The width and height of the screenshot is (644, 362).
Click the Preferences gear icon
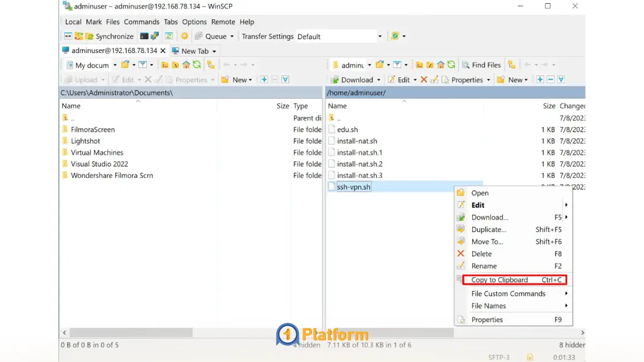[x=184, y=36]
